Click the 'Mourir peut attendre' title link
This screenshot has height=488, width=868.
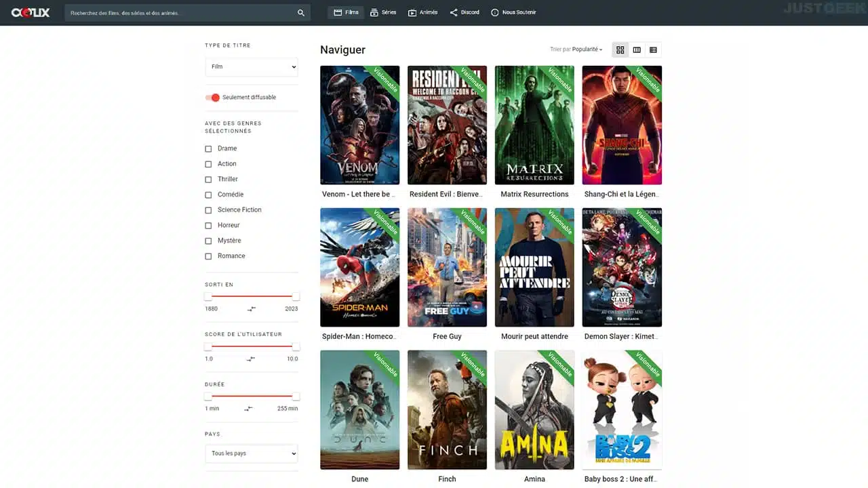coord(534,337)
